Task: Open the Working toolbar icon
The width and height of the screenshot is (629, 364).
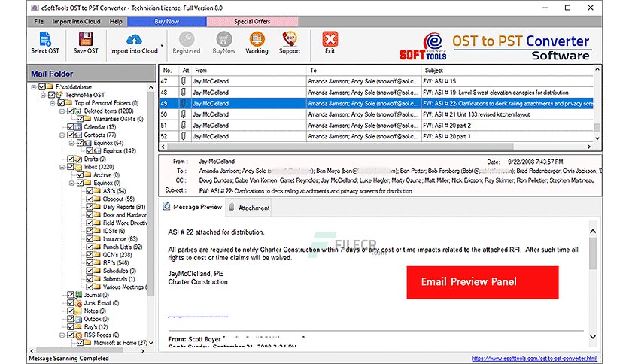Action: click(257, 39)
